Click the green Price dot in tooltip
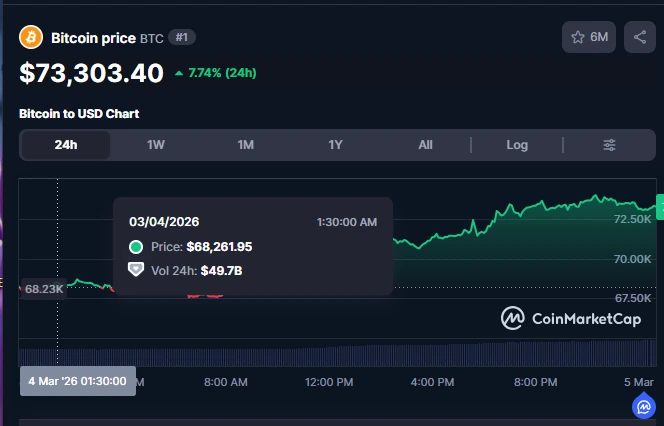The image size is (664, 426). (136, 247)
